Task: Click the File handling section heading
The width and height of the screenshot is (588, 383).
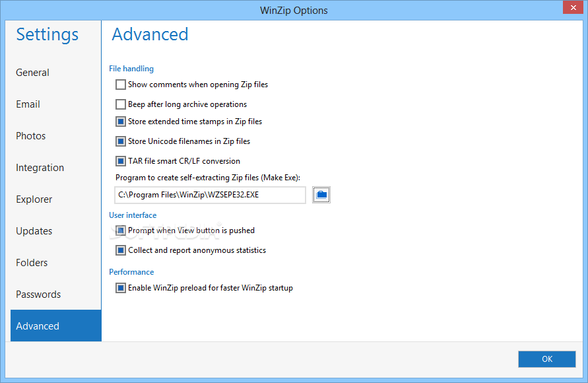Action: (131, 69)
